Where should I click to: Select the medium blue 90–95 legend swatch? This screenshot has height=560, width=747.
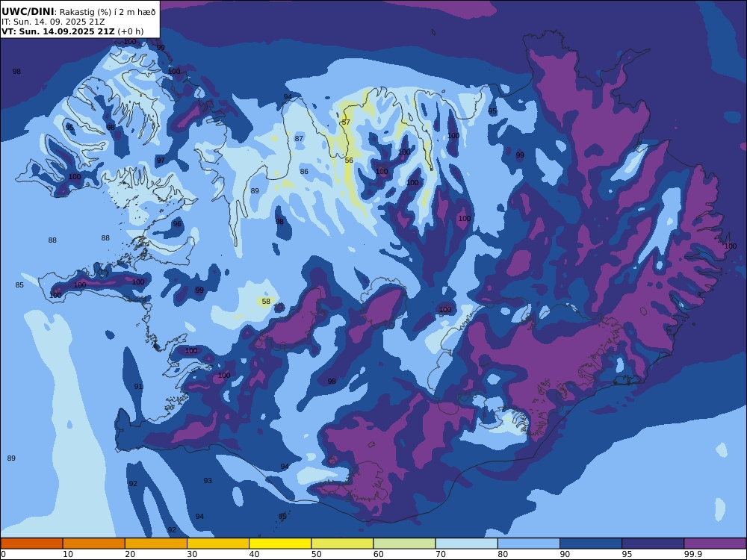coord(591,544)
